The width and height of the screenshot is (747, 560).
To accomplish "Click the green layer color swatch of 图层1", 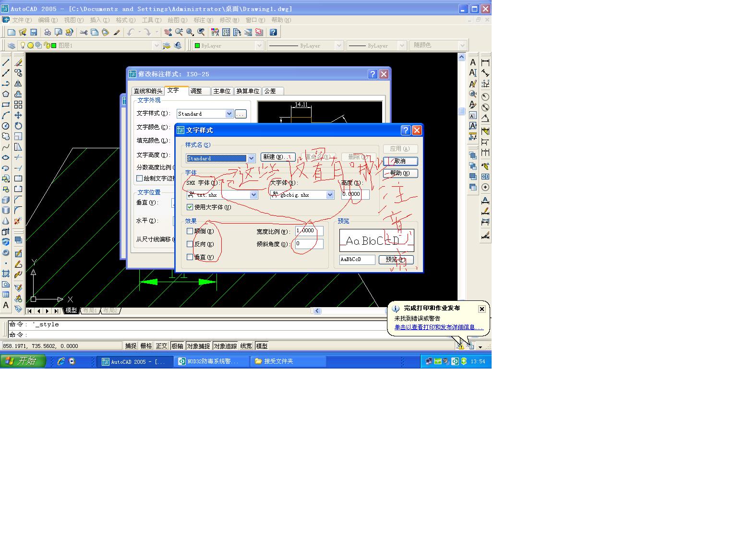I will [54, 45].
